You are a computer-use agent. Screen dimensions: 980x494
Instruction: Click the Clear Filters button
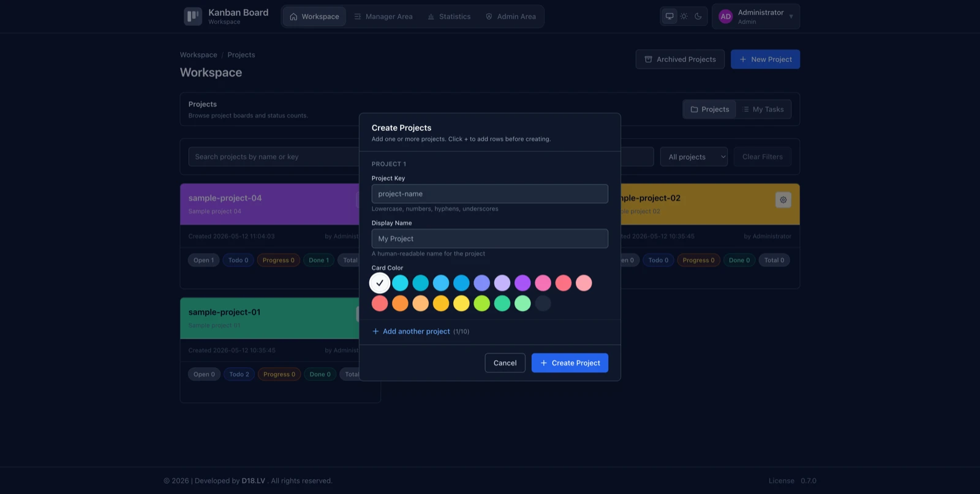coord(763,157)
